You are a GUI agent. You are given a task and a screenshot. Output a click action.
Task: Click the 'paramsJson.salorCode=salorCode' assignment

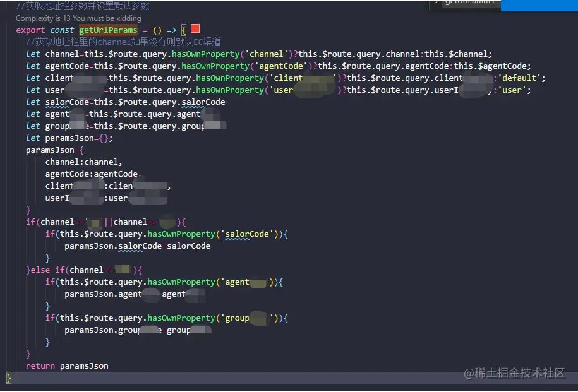[138, 246]
